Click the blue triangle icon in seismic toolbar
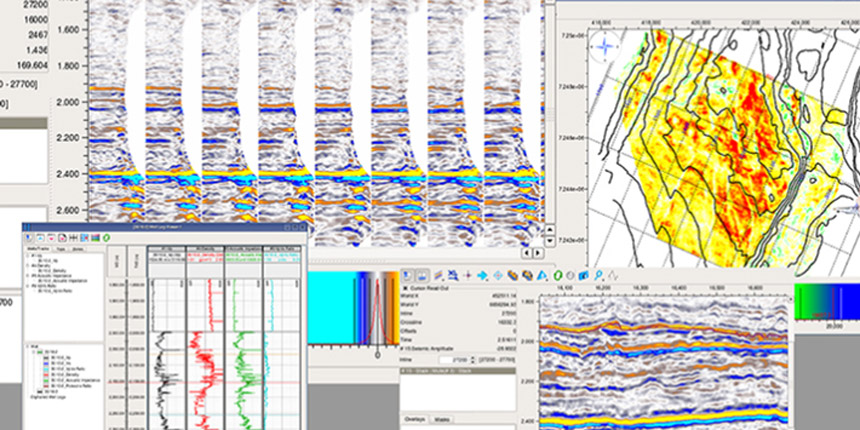The image size is (860, 430). [541, 276]
